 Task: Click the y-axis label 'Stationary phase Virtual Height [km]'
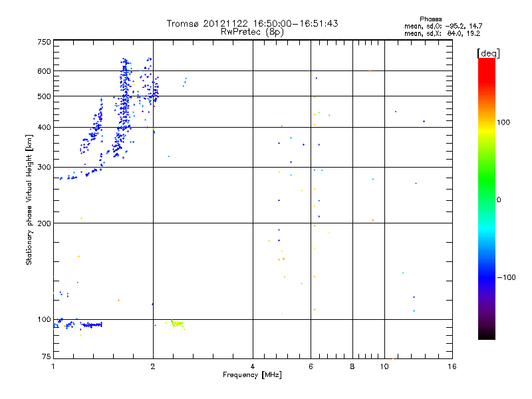click(x=29, y=199)
